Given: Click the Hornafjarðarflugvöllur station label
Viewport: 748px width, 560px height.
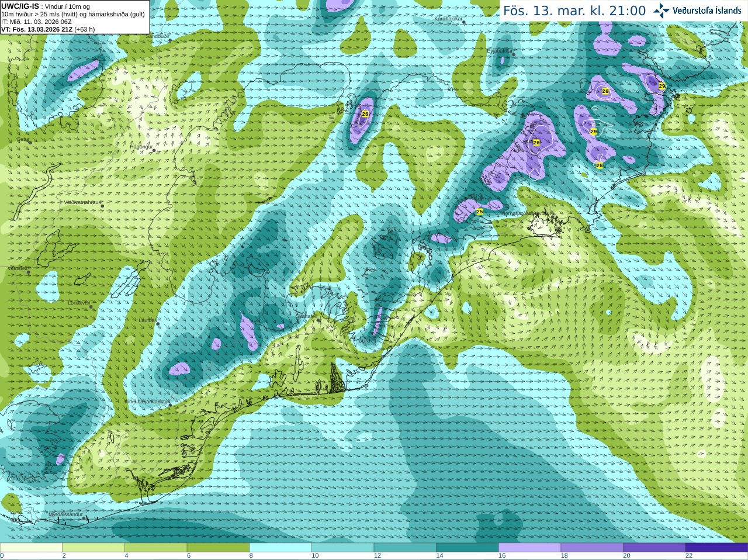Looking at the screenshot, I should point(528,213).
